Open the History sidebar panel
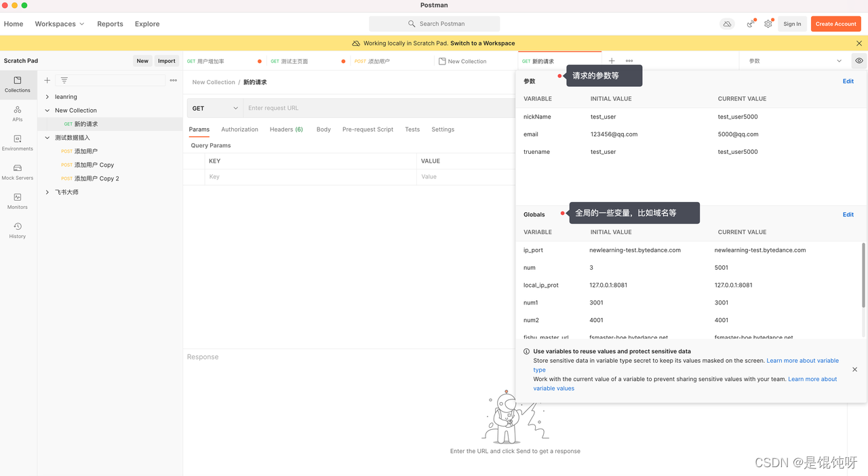The width and height of the screenshot is (868, 476). (18, 230)
